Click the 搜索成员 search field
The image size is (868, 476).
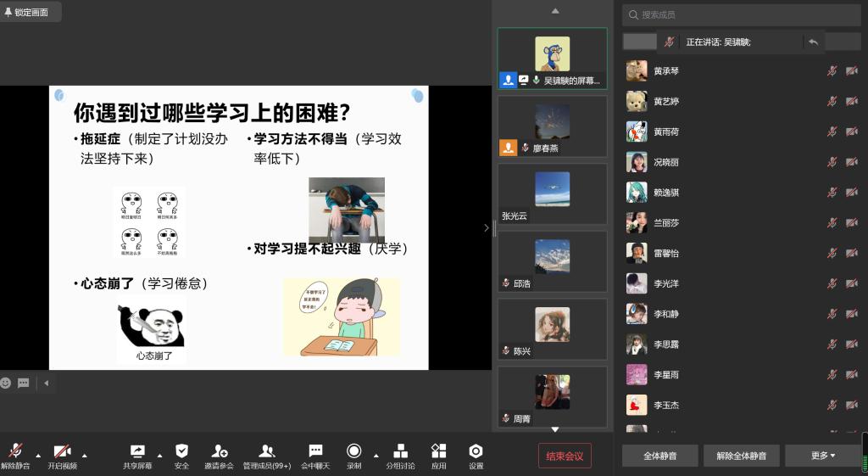[x=742, y=14]
